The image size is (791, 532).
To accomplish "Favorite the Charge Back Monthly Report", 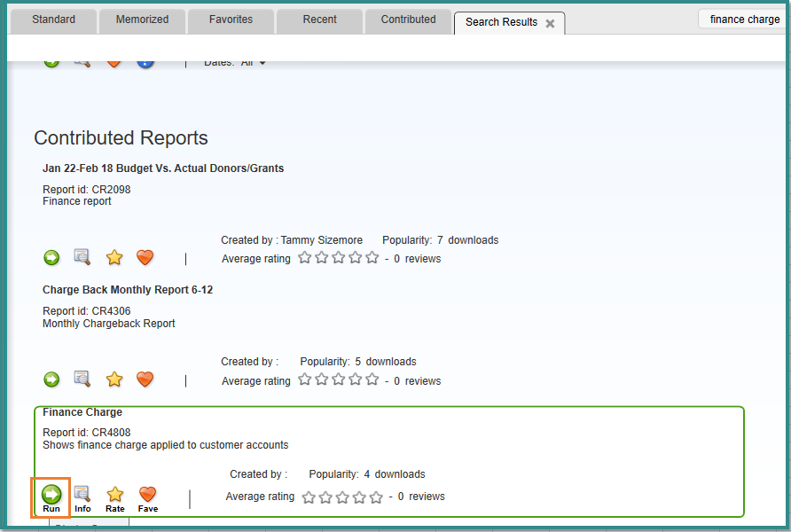I will [145, 379].
